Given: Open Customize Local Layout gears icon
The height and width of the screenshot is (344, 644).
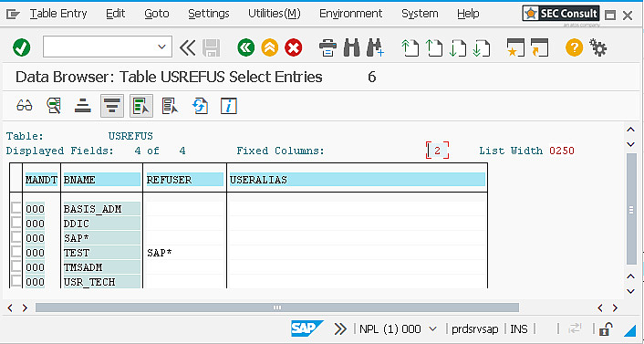Looking at the screenshot, I should tap(597, 47).
